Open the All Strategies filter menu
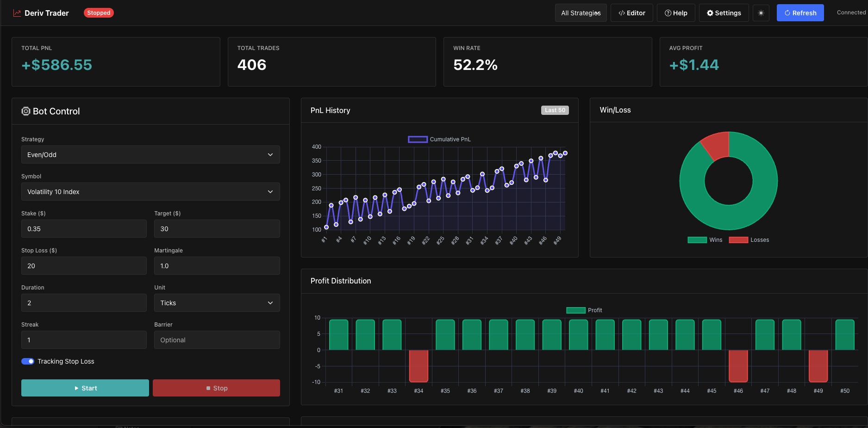The width and height of the screenshot is (868, 428). pos(581,13)
